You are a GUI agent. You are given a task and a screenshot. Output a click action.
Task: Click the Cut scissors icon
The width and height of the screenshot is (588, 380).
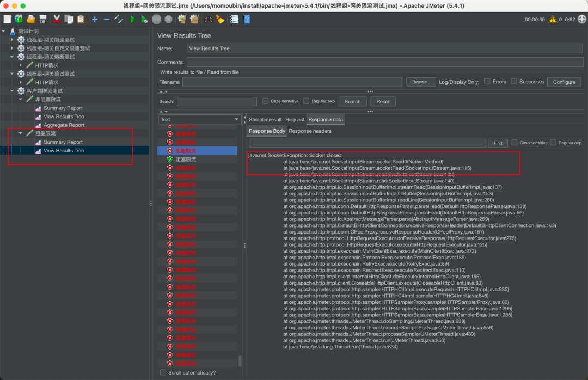click(57, 19)
